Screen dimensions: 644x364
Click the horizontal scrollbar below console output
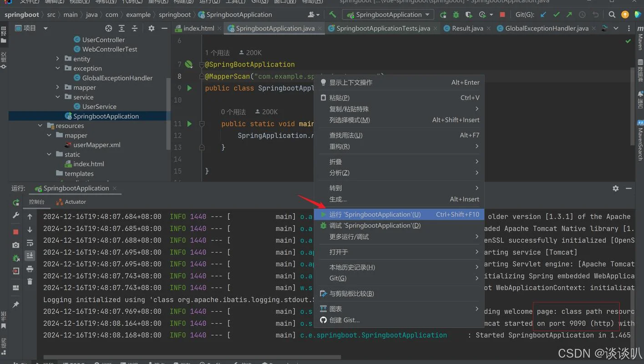point(192,357)
